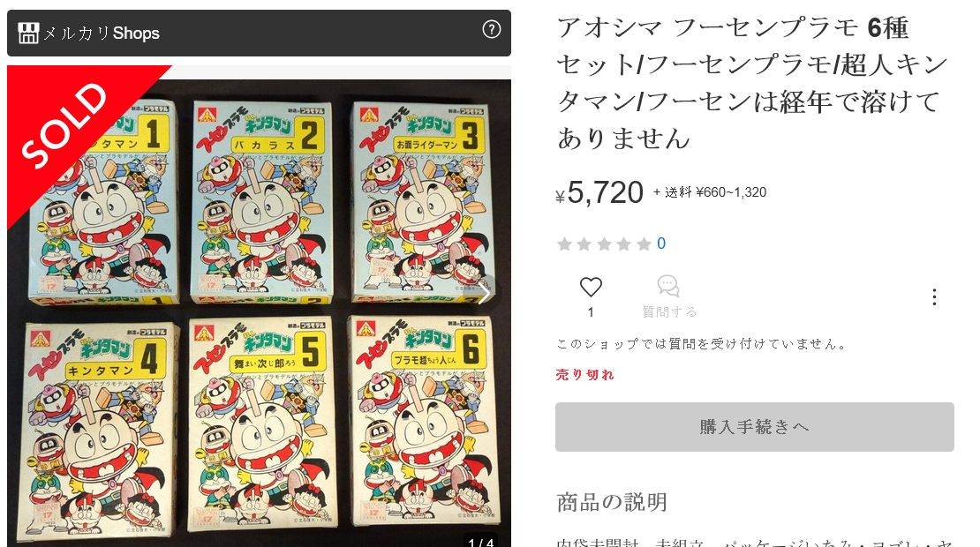Click the 1/4 image counter indicator

[x=480, y=543]
